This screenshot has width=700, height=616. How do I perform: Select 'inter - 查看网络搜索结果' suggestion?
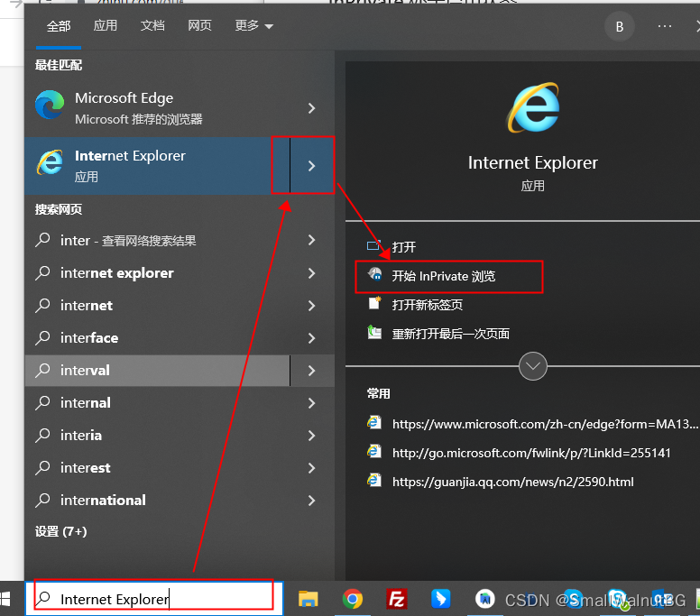tap(156, 241)
